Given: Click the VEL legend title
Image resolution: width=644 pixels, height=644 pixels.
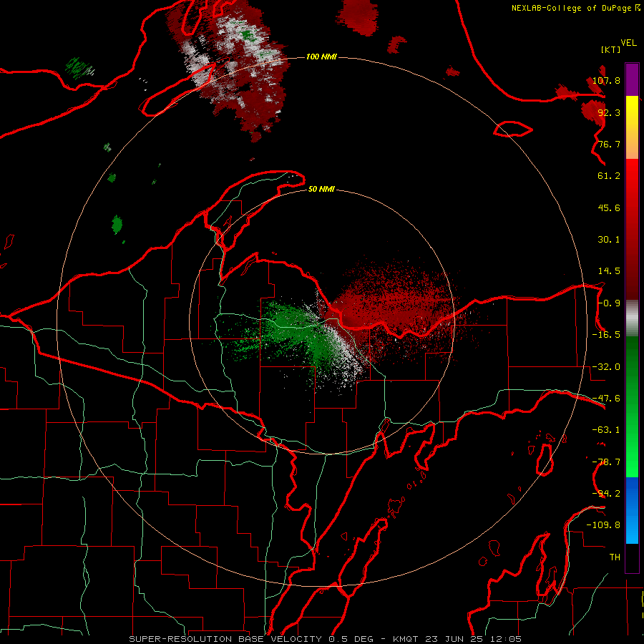Looking at the screenshot, I should (x=629, y=43).
